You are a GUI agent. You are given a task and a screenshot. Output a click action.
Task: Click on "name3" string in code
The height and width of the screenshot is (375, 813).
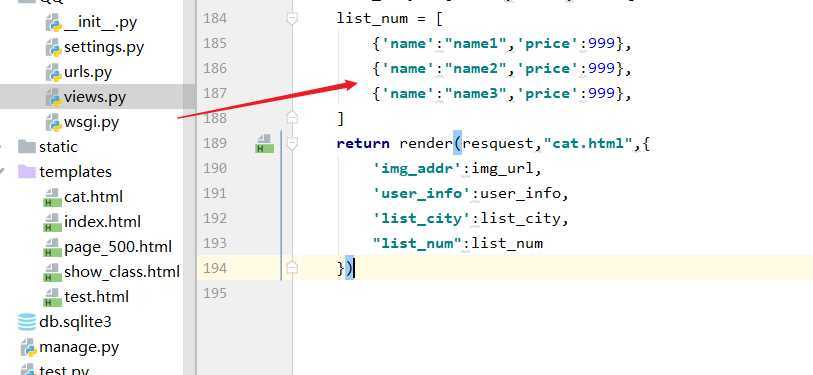[474, 94]
